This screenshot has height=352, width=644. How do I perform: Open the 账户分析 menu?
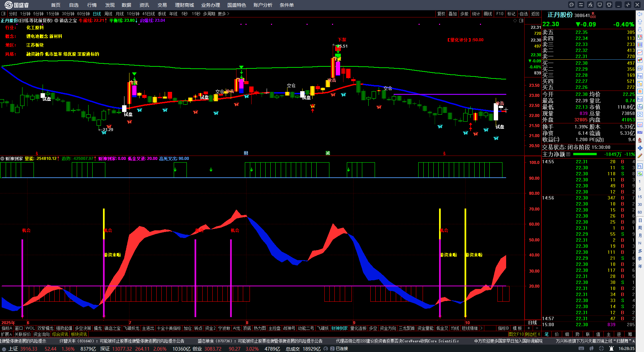point(263,5)
